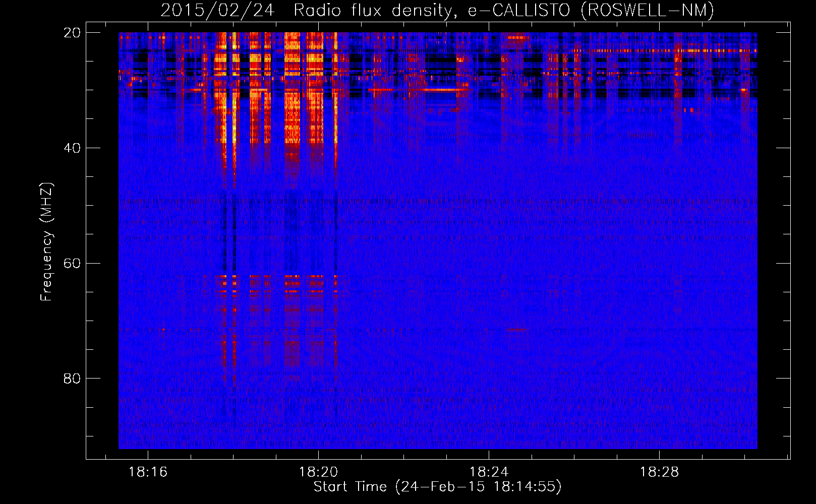
Task: Click the '60' frequency tick label
Action: (72, 264)
